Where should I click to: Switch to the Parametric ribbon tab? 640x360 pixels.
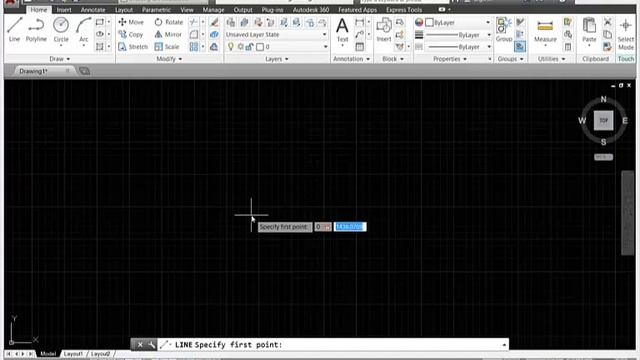click(156, 10)
